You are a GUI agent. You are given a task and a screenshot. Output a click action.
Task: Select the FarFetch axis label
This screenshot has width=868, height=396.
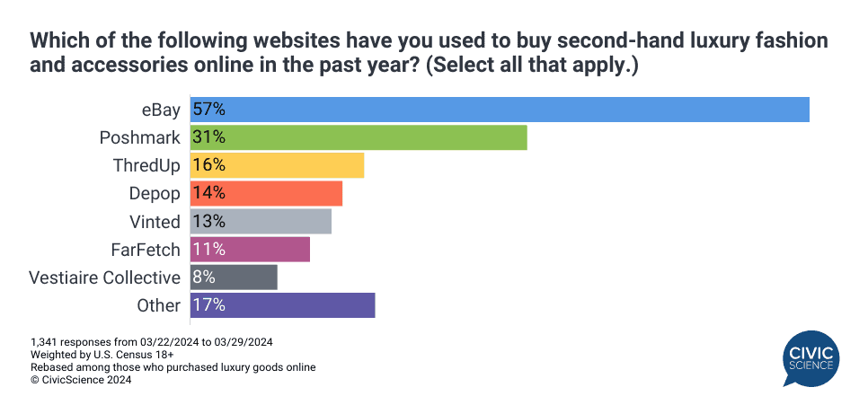146,249
